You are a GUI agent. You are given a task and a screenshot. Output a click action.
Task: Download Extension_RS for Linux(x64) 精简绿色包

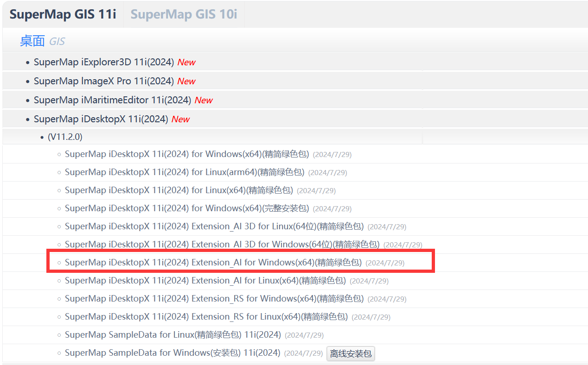(x=206, y=316)
